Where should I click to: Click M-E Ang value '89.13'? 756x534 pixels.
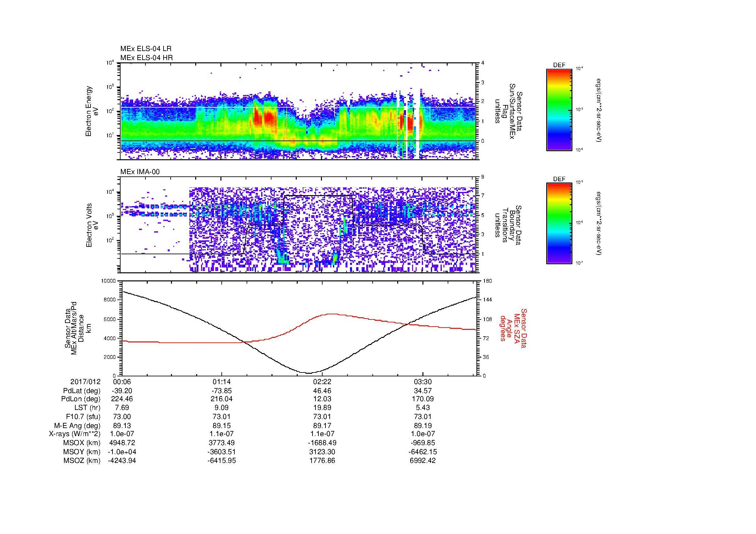click(x=122, y=425)
